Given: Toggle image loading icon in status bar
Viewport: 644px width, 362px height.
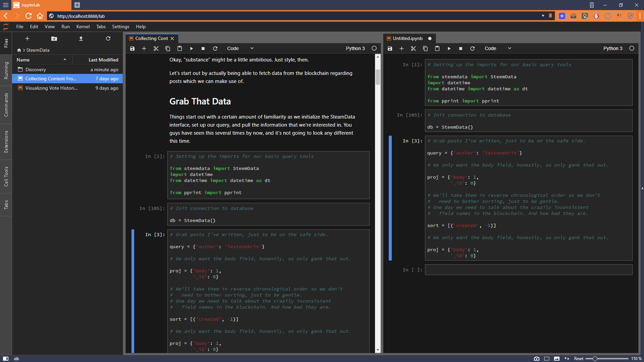Looking at the screenshot, I should (x=557, y=359).
